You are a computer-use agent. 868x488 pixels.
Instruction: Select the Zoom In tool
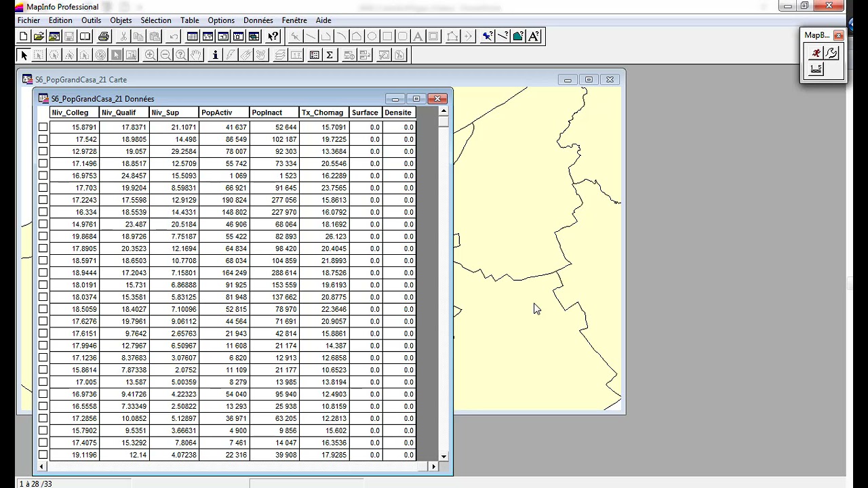tap(150, 55)
